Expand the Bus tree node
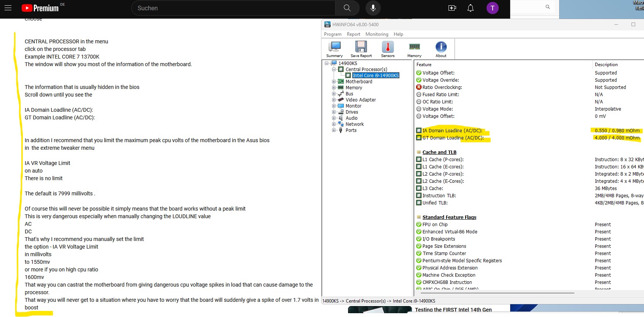Image resolution: width=644 pixels, height=317 pixels. pos(334,94)
